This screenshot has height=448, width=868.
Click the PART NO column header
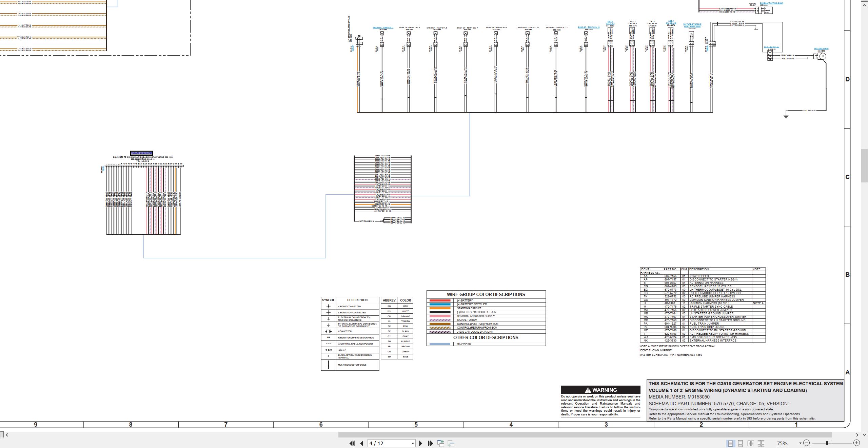coord(670,269)
